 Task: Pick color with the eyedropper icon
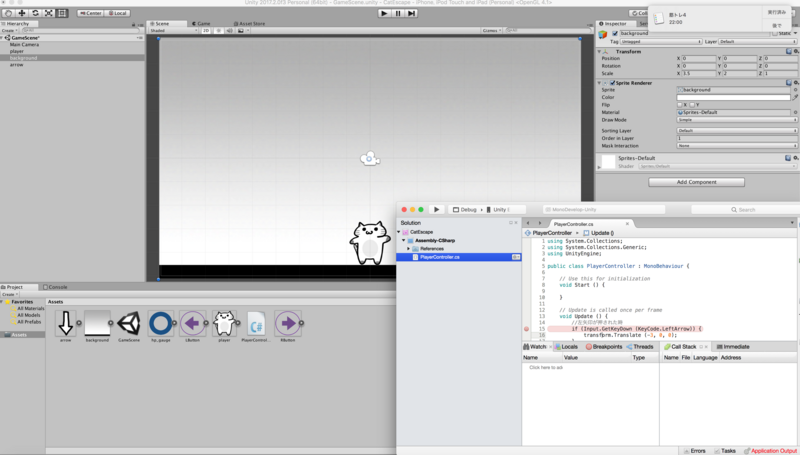click(795, 97)
